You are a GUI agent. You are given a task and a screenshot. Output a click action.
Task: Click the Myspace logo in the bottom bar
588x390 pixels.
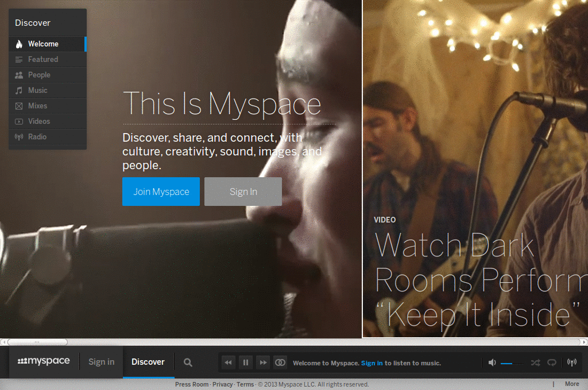coord(44,362)
